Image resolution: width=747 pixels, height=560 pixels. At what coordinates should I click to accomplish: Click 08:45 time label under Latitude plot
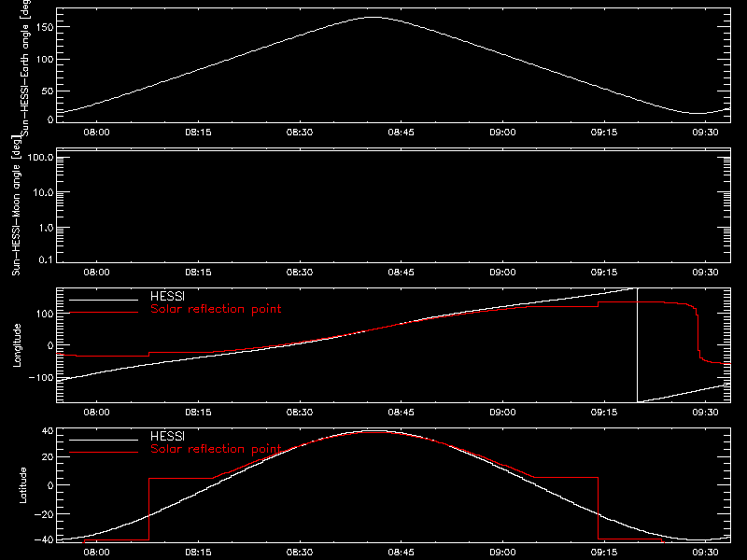[x=402, y=553]
